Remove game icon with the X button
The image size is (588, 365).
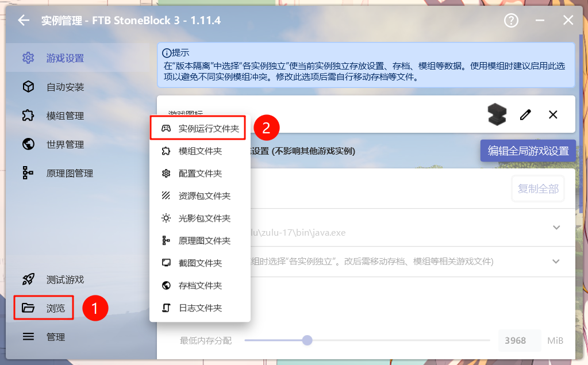[553, 114]
